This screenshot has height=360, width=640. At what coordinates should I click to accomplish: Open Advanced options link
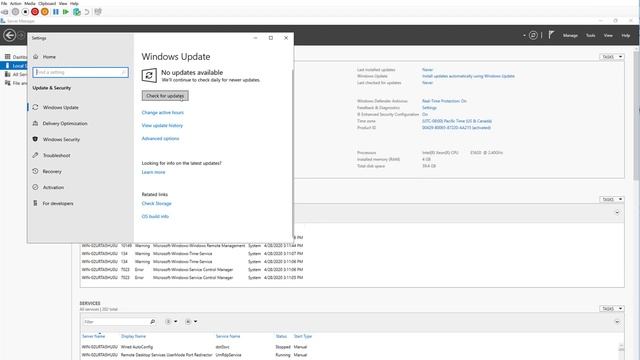pos(160,139)
